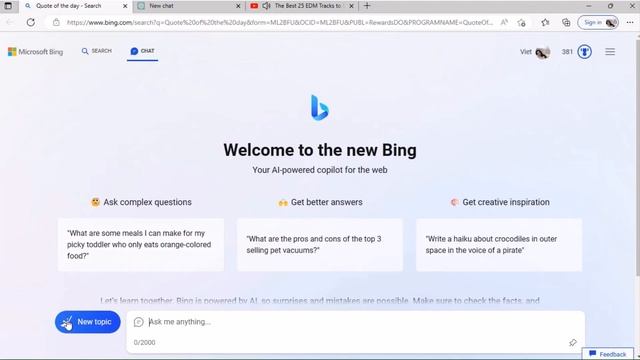Click the page vertical scrollbar
This screenshot has height=360, width=640.
click(x=637, y=159)
